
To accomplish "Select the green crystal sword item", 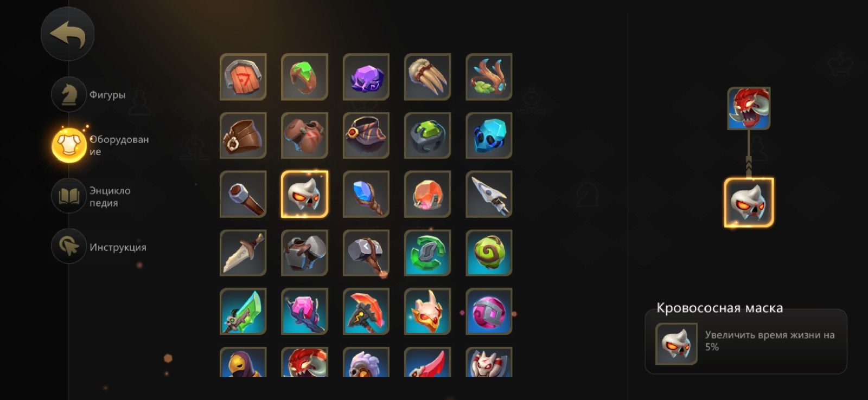I will point(243,312).
